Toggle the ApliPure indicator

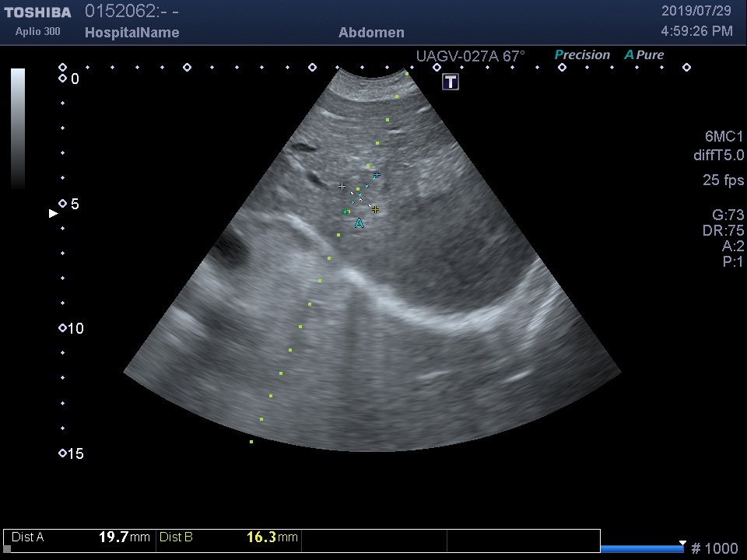point(644,55)
